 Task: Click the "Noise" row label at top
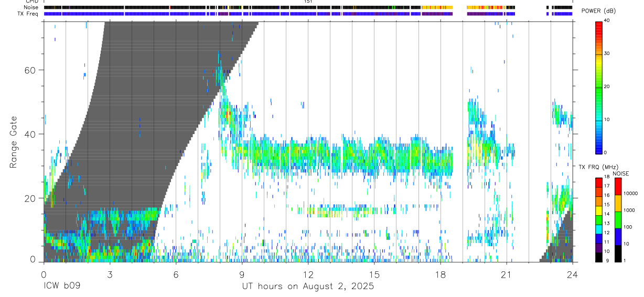click(32, 7)
